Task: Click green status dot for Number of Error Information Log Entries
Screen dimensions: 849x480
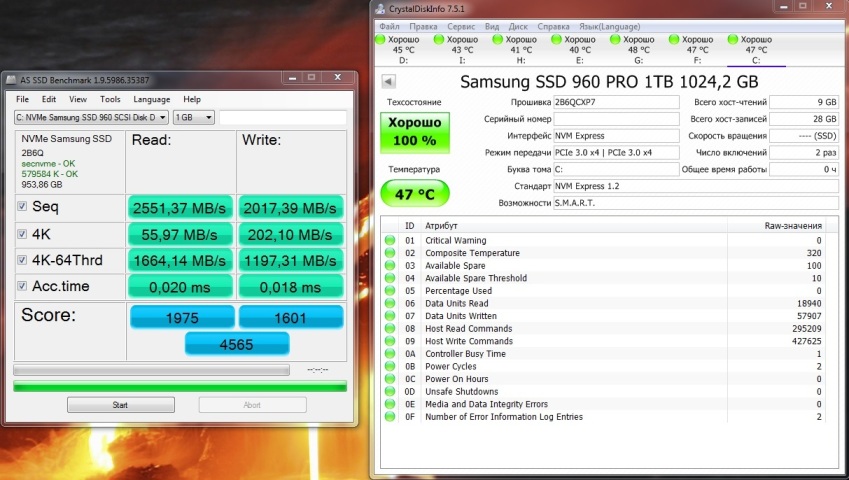Action: (390, 417)
